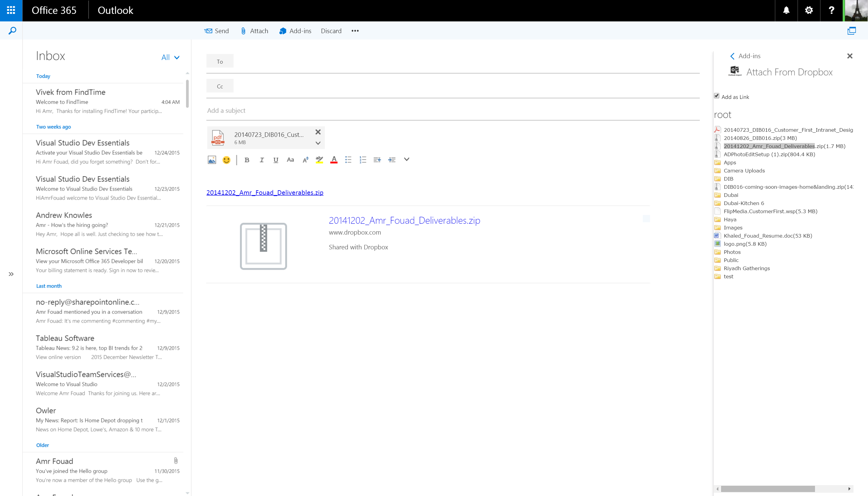868x496 pixels.
Task: Open the Riyadh Gatherings folder
Action: pyautogui.click(x=746, y=268)
